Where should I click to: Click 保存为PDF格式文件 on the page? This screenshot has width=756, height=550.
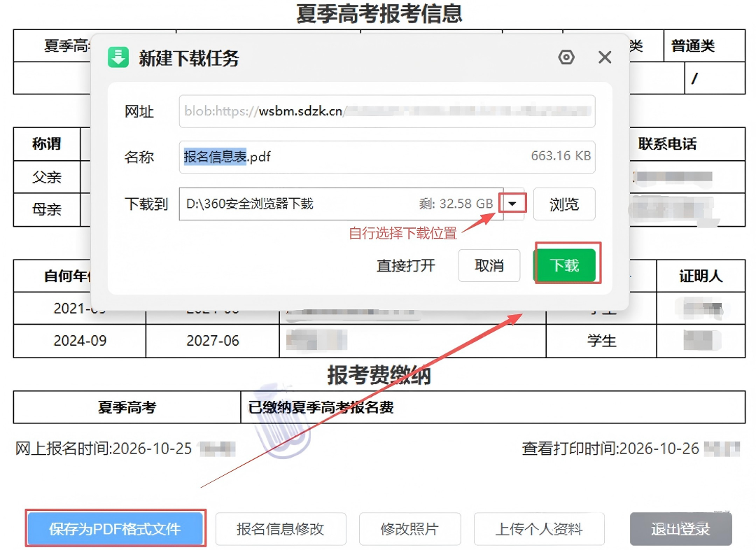pyautogui.click(x=115, y=529)
